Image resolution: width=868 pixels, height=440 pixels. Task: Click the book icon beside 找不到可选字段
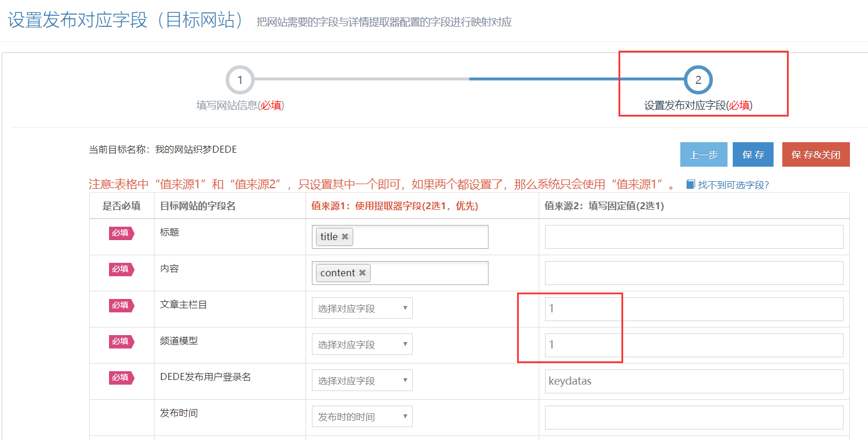691,185
